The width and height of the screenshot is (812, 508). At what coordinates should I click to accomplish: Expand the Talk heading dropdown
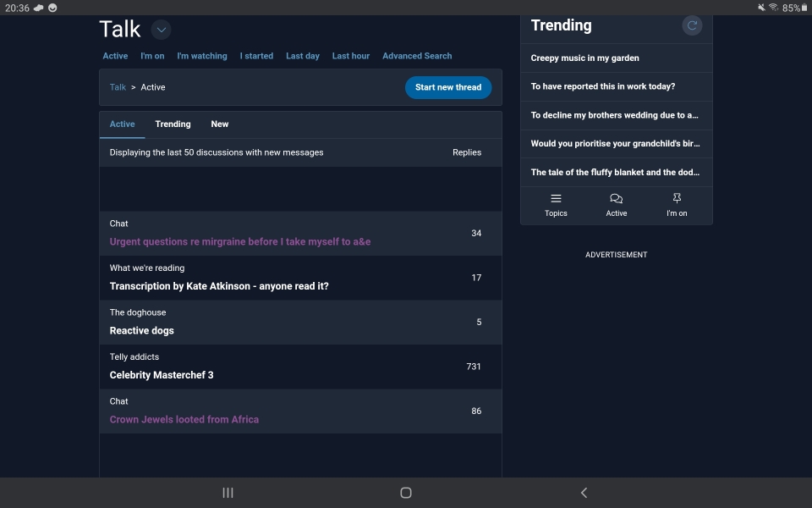click(x=160, y=30)
